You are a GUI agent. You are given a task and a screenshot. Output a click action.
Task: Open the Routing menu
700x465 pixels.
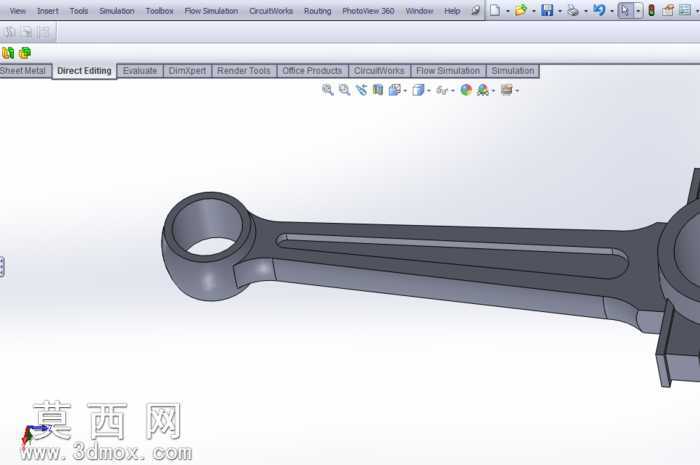pyautogui.click(x=317, y=11)
